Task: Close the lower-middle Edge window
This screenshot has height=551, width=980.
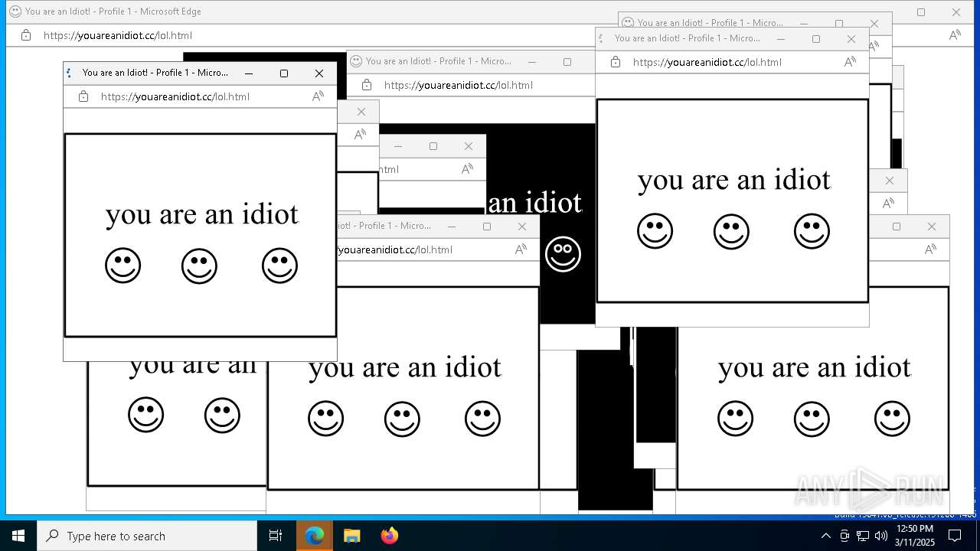Action: (522, 227)
